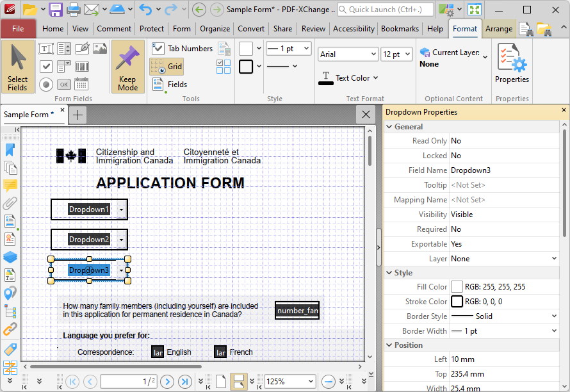This screenshot has width=570, height=392.
Task: Open the Links pane chain icon
Action: (x=10, y=329)
